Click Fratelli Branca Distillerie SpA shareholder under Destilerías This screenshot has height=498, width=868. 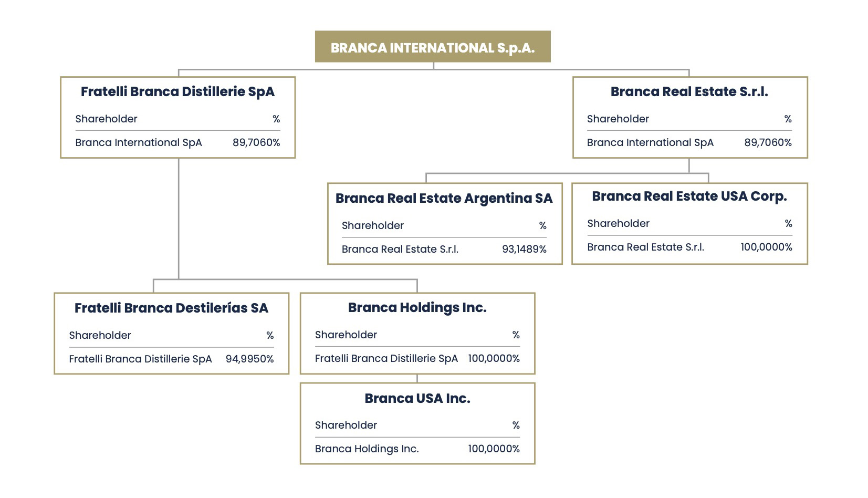click(140, 359)
